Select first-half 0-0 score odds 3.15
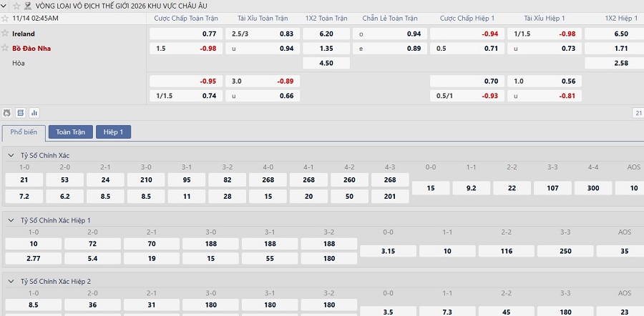 tap(387, 251)
